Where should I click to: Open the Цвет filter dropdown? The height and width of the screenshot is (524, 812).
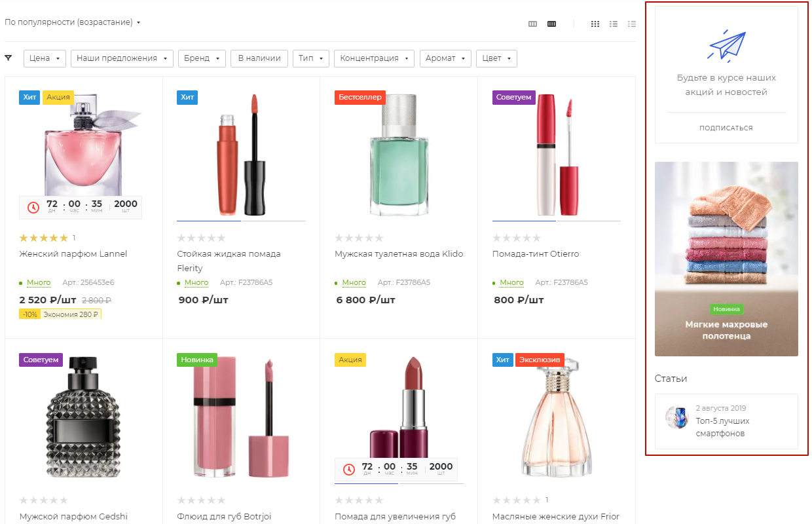pos(496,58)
